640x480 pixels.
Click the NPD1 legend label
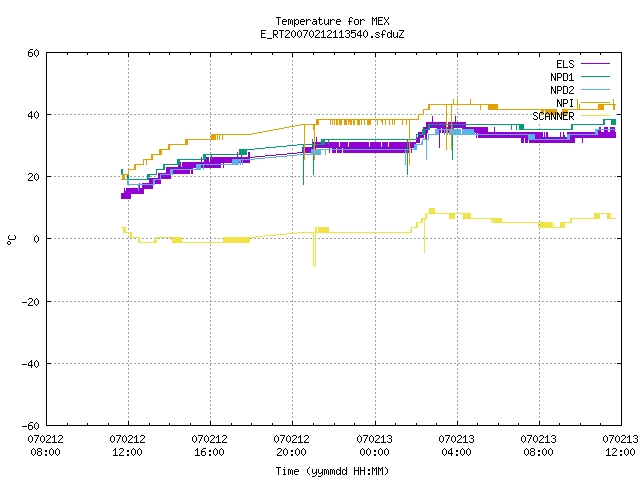pos(562,77)
